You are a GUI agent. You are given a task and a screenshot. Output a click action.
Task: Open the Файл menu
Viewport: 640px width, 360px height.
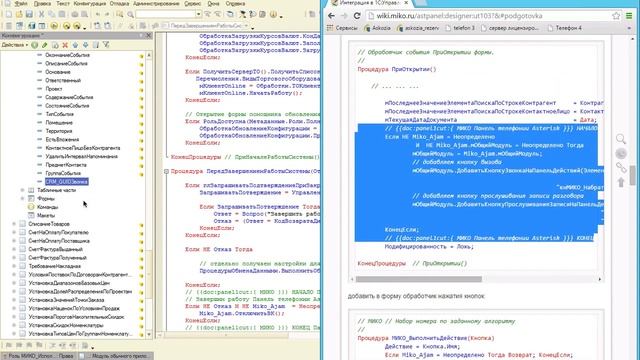pyautogui.click(x=21, y=3)
